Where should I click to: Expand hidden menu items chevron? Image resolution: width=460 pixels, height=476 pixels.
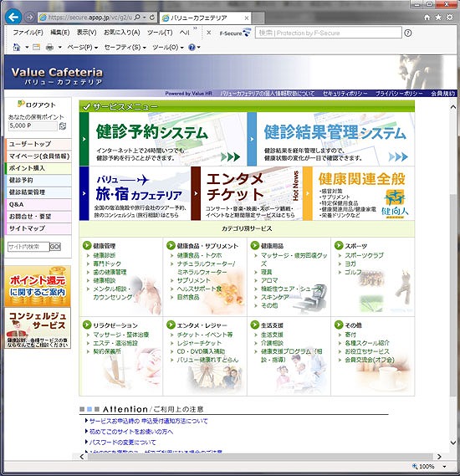coord(195,28)
